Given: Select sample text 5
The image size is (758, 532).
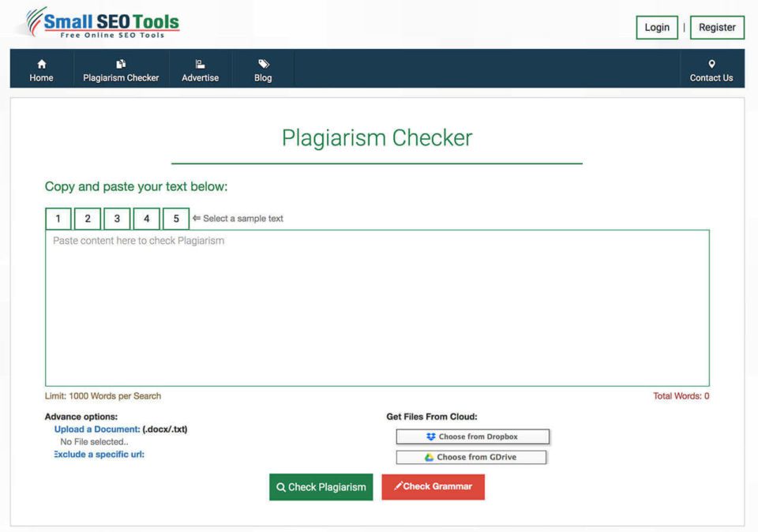Looking at the screenshot, I should point(176,219).
